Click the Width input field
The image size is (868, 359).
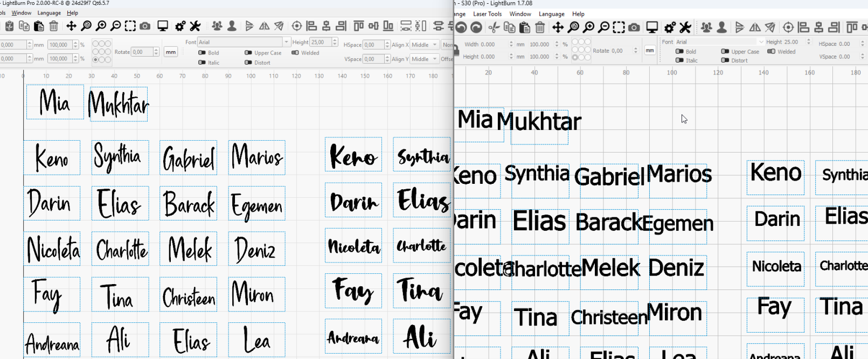(493, 44)
